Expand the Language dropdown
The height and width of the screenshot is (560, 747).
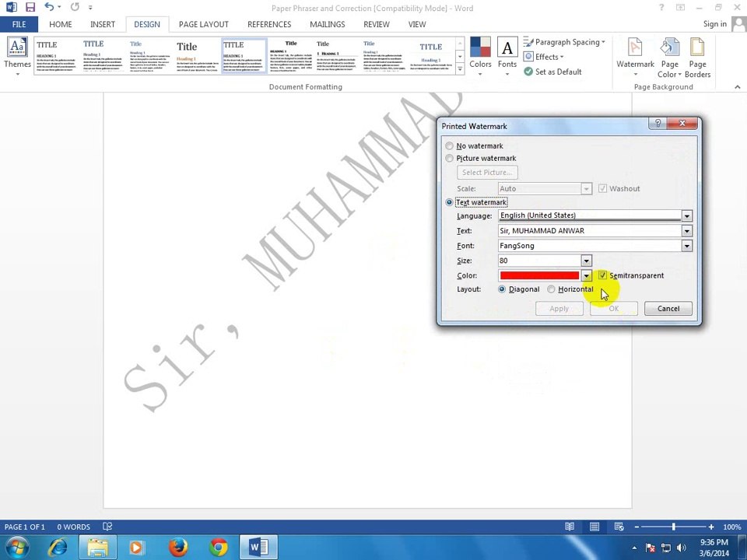pyautogui.click(x=686, y=215)
